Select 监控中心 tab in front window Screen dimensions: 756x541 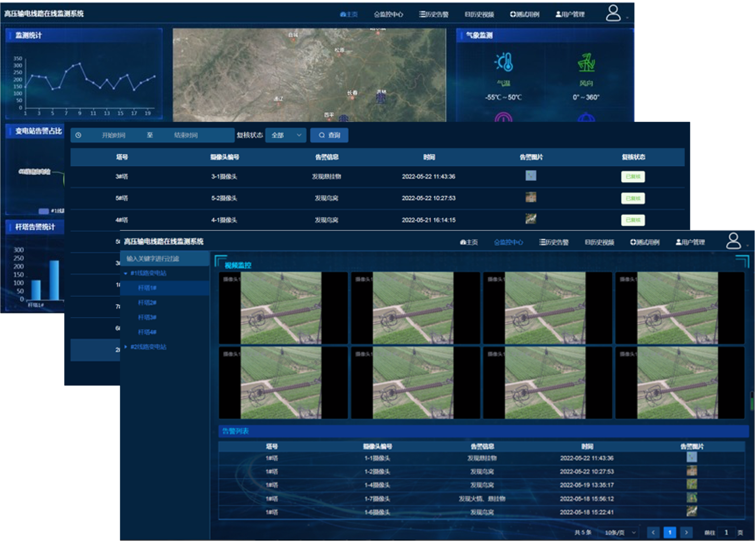(509, 242)
